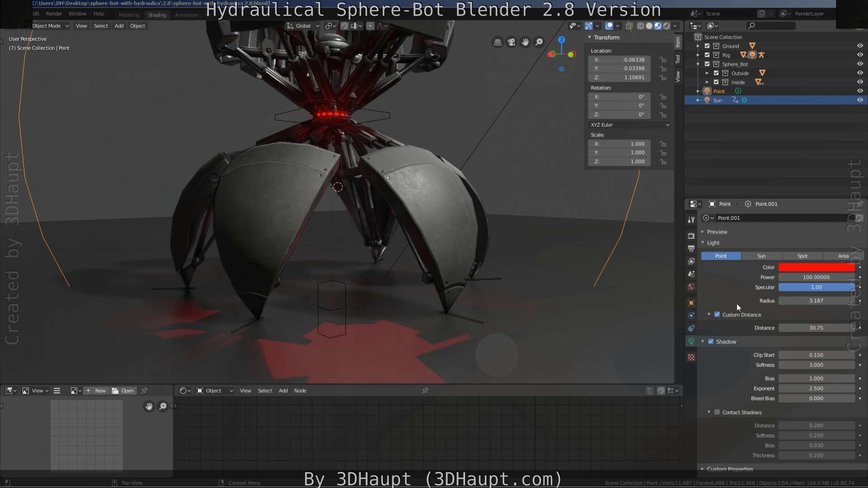Set light type to Sun
The image size is (868, 488).
(x=762, y=256)
